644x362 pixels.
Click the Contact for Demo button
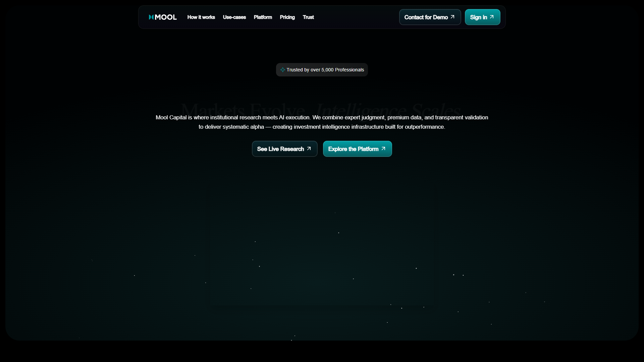(430, 17)
